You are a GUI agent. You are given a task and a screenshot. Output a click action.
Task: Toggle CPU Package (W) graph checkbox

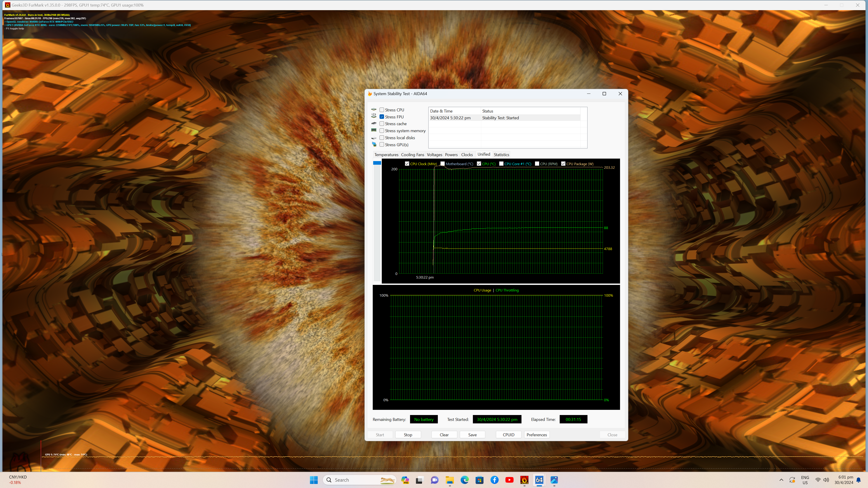(x=563, y=164)
